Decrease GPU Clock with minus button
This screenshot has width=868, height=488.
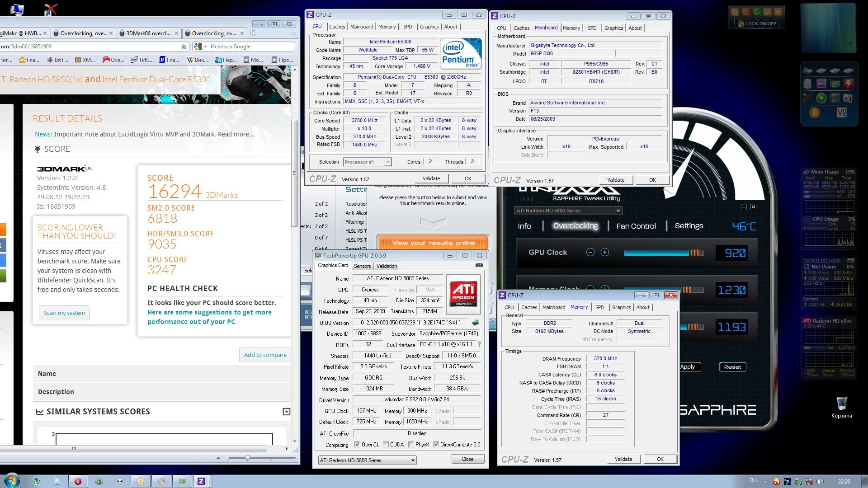pos(590,252)
